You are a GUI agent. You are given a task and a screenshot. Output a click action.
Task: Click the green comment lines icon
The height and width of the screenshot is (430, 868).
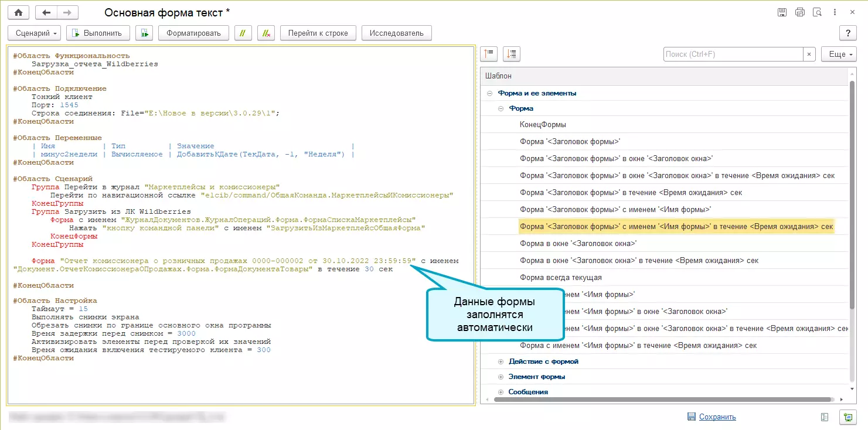pos(243,33)
